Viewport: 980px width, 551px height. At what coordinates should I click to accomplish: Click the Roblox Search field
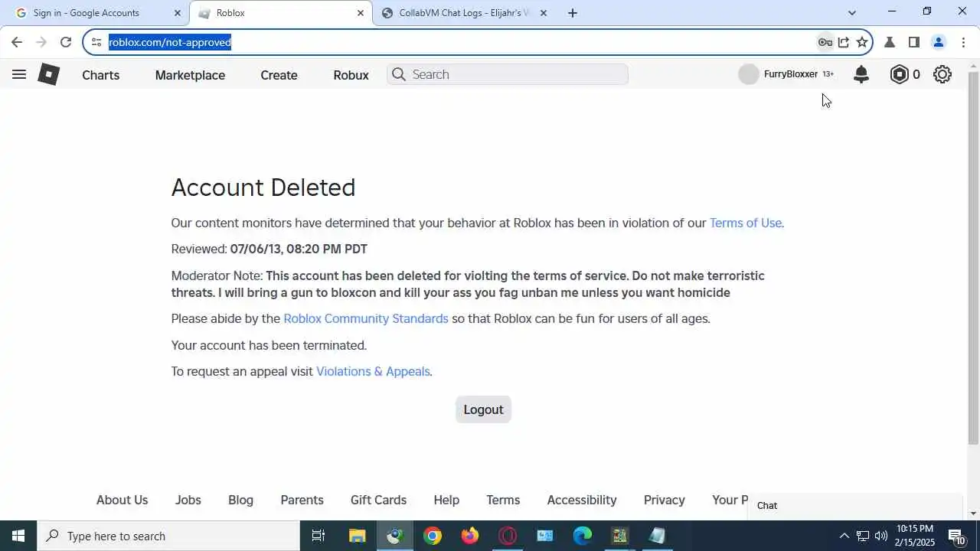pos(508,74)
